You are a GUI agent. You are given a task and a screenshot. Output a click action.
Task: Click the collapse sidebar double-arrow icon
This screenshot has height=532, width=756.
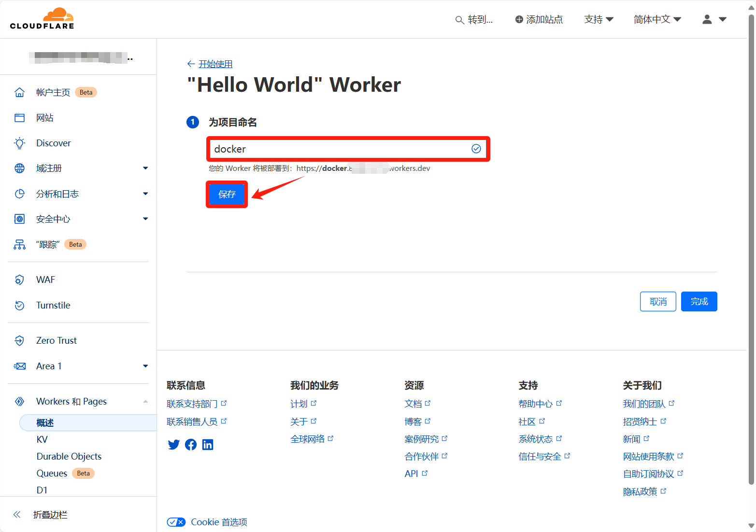17,515
